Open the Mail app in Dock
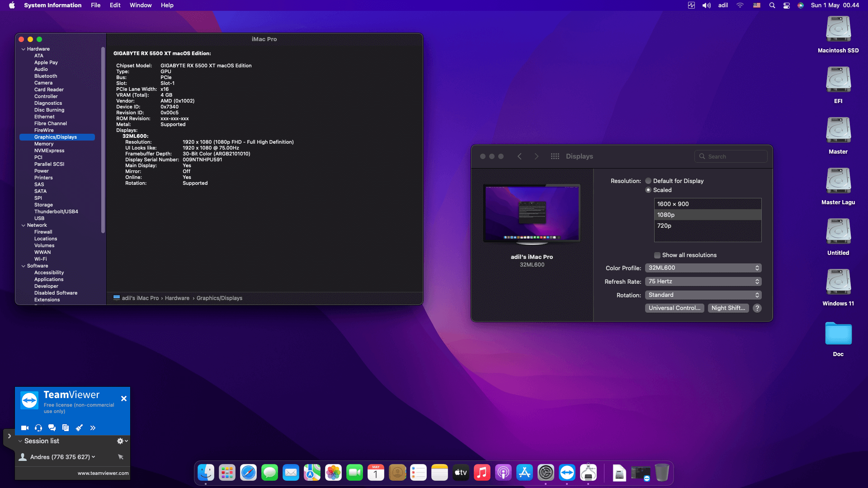Screen dimensions: 868x488 click(291, 473)
